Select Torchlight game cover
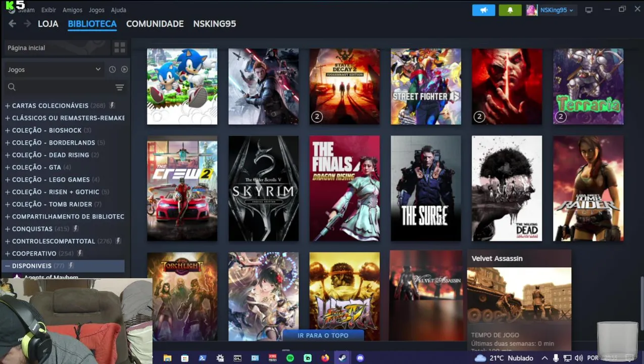644x364 pixels. (182, 296)
